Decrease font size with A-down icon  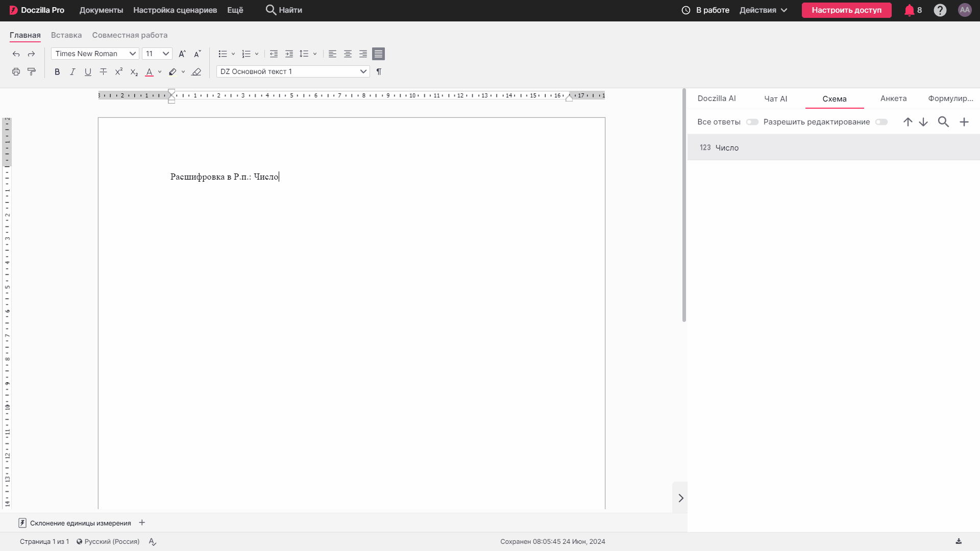click(x=198, y=54)
